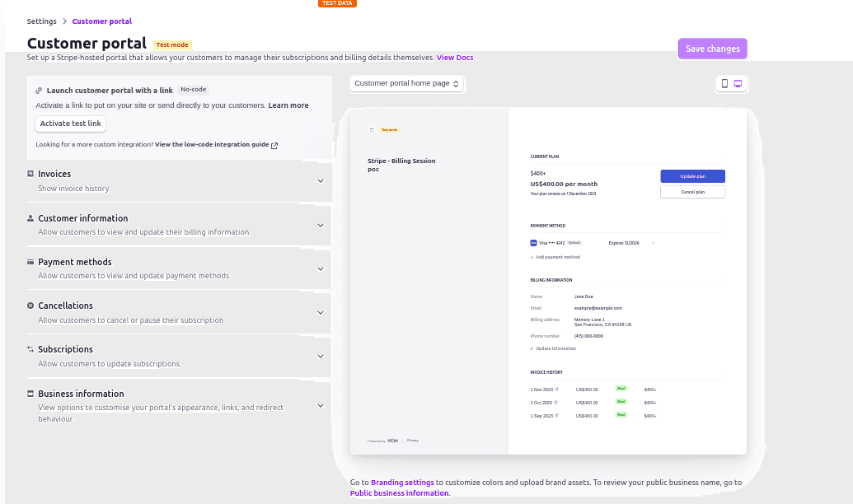Click Add payment method in preview
Screen dimensions: 853x504
coord(555,257)
